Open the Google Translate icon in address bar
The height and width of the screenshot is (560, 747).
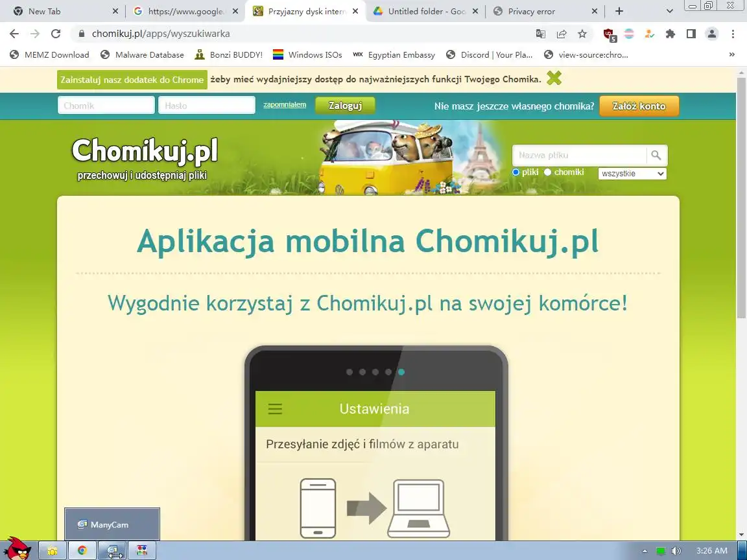(540, 34)
